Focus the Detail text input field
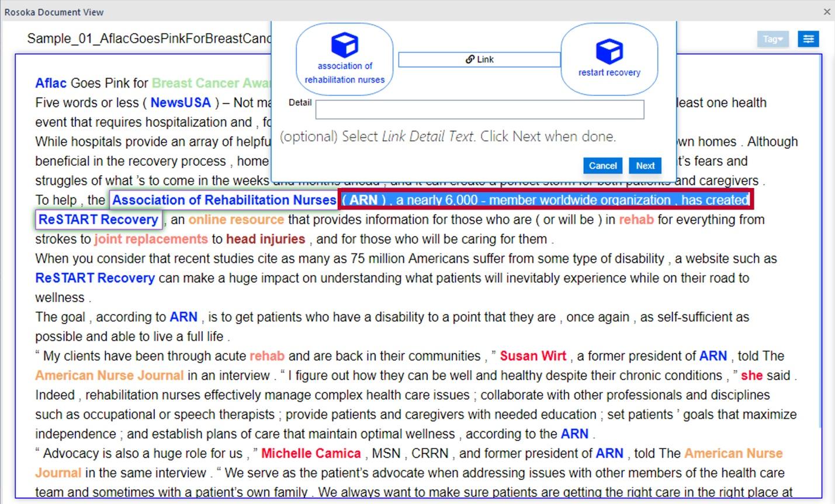This screenshot has height=504, width=835. click(x=480, y=110)
